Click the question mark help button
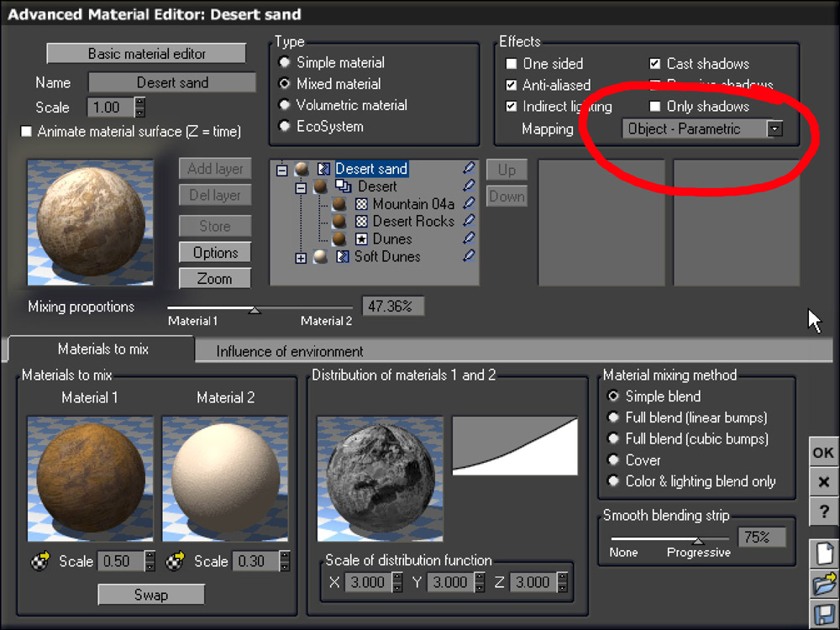 (x=824, y=511)
